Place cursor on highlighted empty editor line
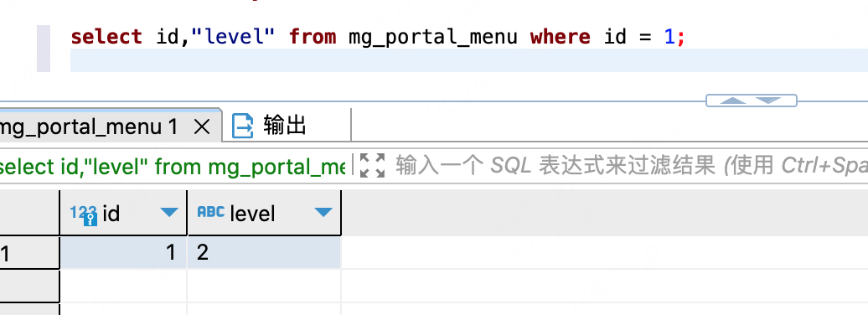Viewport: 868px width, 315px height. tap(469, 59)
